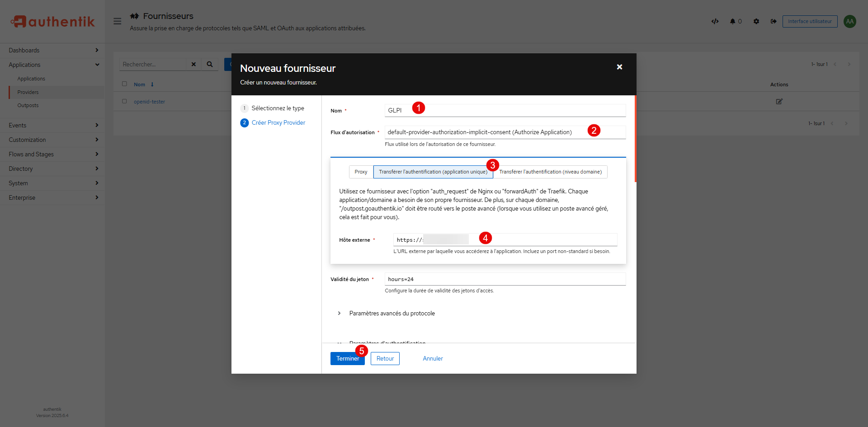868x427 pixels.
Task: Check the openid-tester row checkbox
Action: tap(124, 102)
